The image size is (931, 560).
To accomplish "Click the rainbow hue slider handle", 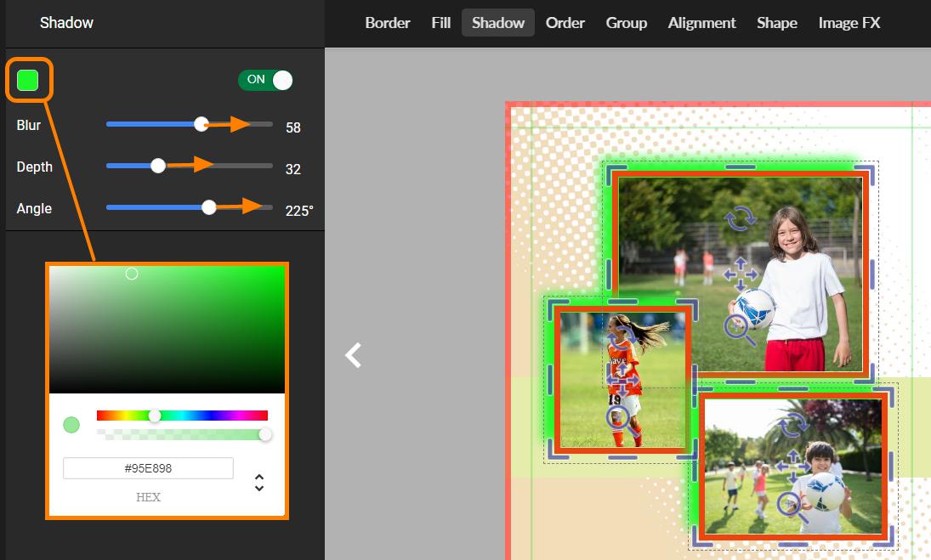I will [x=155, y=416].
